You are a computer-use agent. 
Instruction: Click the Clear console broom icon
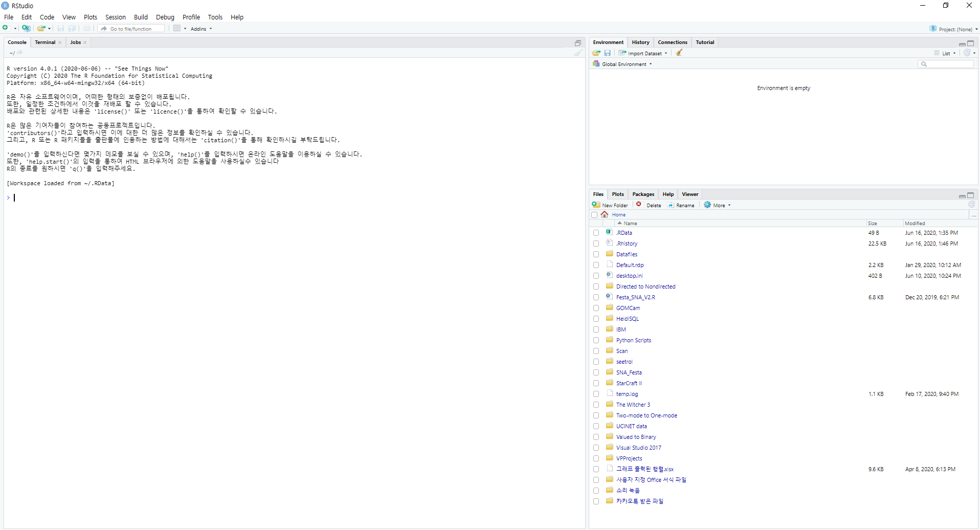tap(578, 53)
